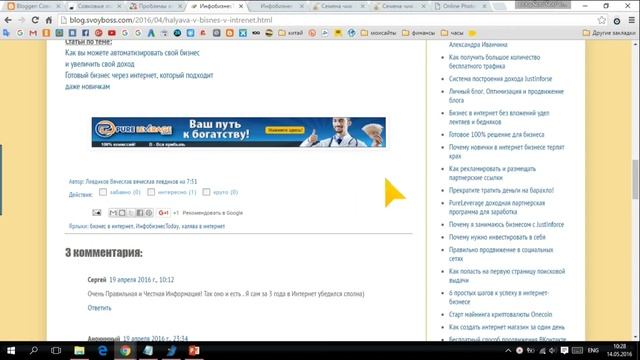Viewport: 640px width, 360px height.
Task: Open the 'часы' bookmarks folder
Action: 452,33
